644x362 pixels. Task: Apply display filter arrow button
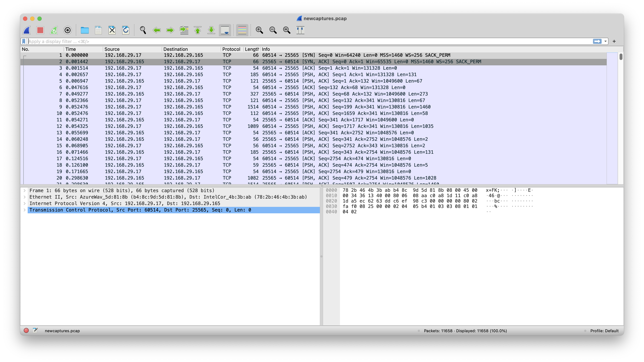[x=597, y=41]
